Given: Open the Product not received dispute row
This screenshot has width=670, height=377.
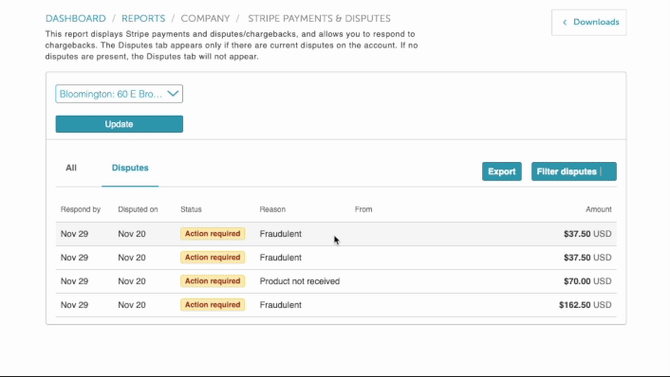Looking at the screenshot, I should coord(336,281).
